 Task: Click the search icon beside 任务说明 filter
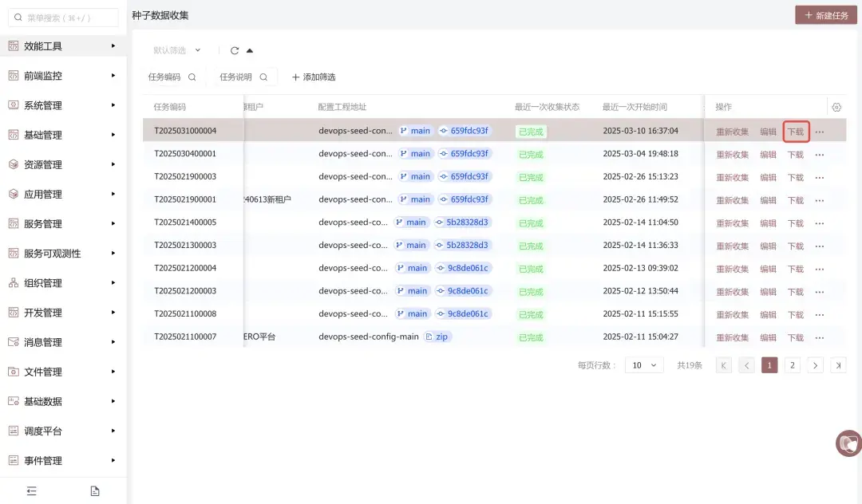point(263,77)
